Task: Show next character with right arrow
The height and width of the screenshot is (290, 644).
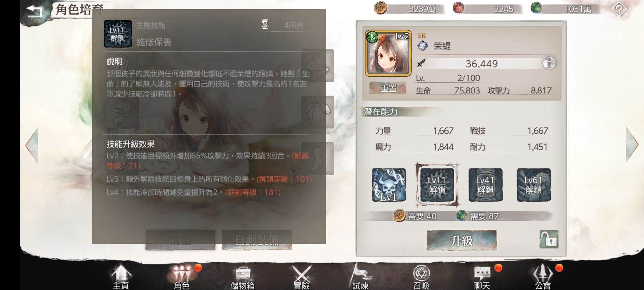Action: click(x=632, y=145)
